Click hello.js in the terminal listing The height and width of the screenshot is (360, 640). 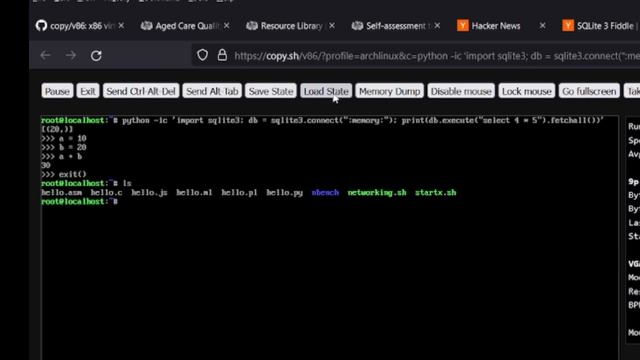click(x=149, y=193)
